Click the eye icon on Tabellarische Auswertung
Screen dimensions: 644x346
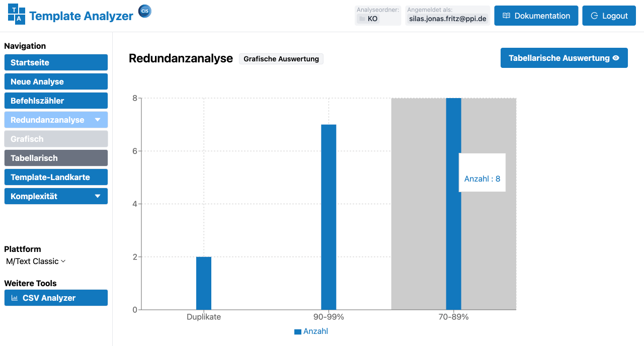click(615, 58)
